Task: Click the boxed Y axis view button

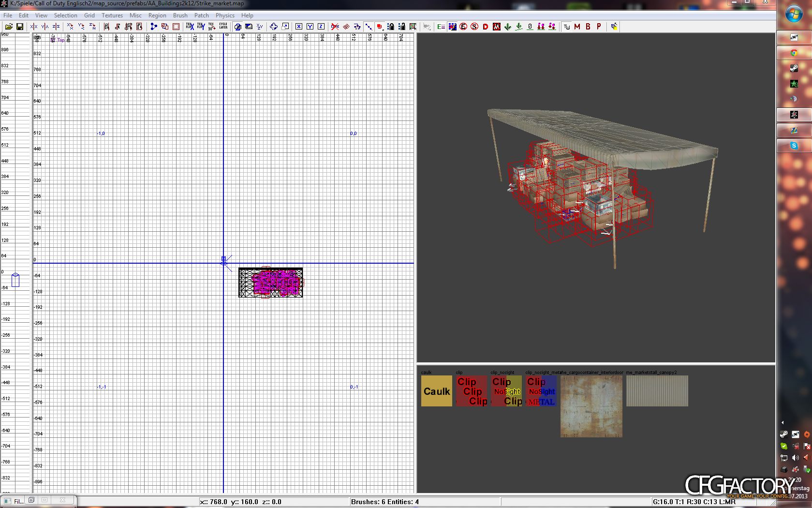Action: 310,27
